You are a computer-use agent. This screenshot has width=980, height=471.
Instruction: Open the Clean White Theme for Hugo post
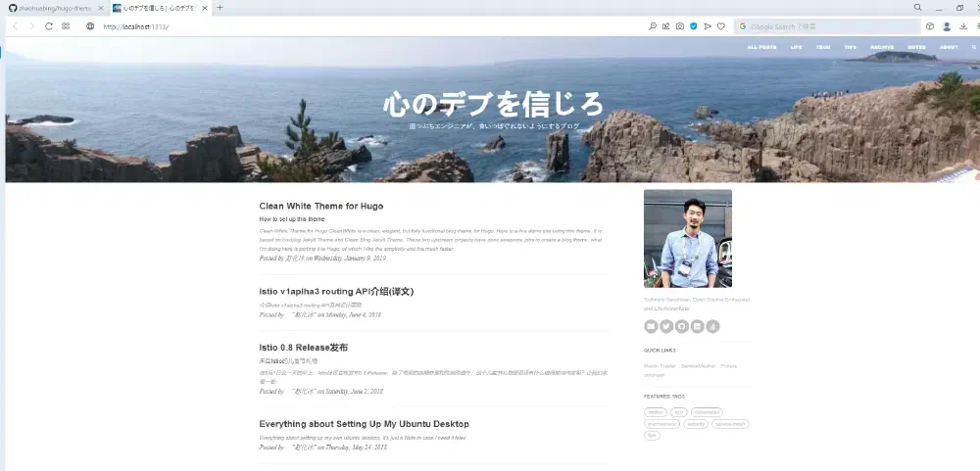pyautogui.click(x=321, y=207)
